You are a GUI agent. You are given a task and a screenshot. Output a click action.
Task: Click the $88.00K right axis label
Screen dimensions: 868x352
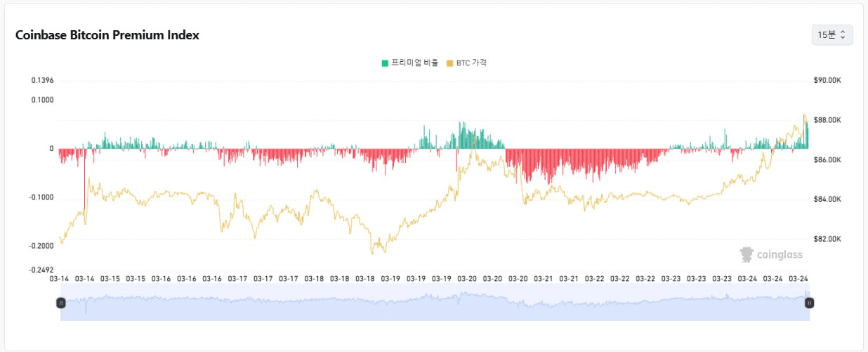tap(827, 120)
